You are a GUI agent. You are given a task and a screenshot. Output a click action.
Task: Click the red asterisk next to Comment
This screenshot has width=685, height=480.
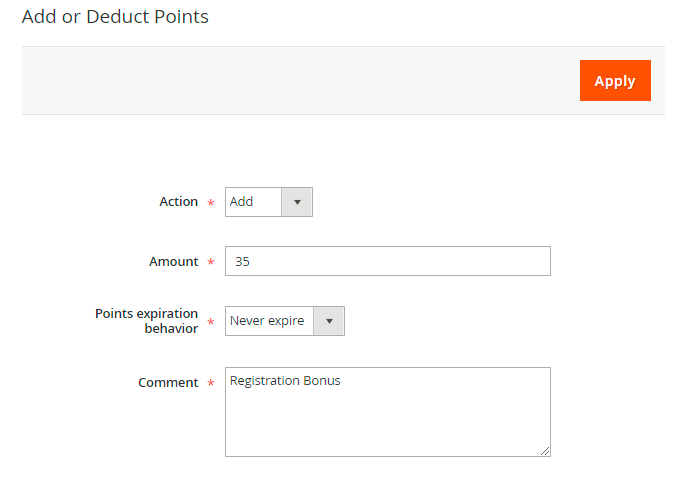pyautogui.click(x=210, y=384)
